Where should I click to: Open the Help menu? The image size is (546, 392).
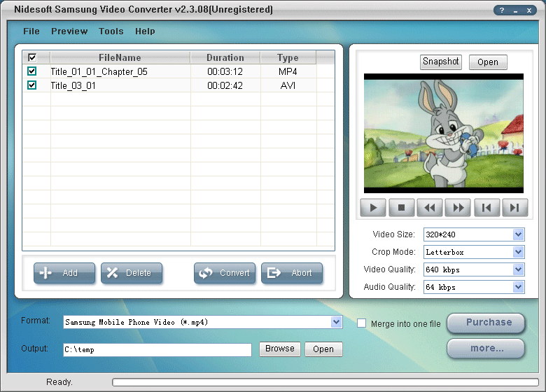[145, 31]
